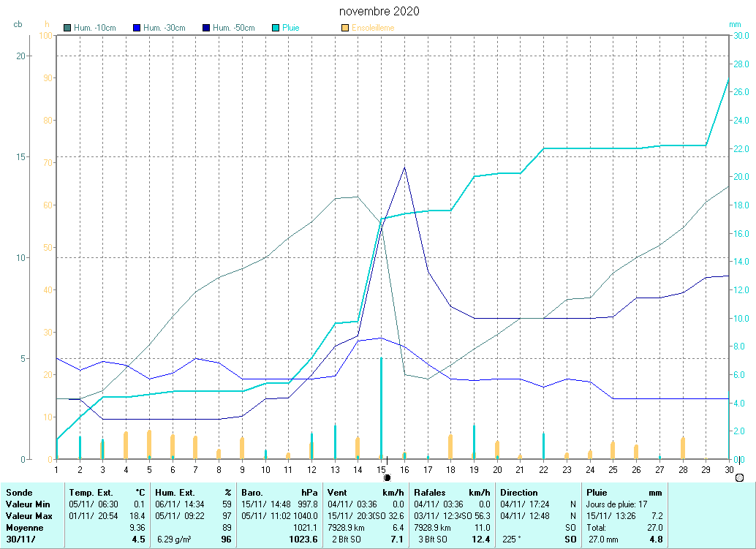Click the Pluie mm table header

pyautogui.click(x=624, y=493)
